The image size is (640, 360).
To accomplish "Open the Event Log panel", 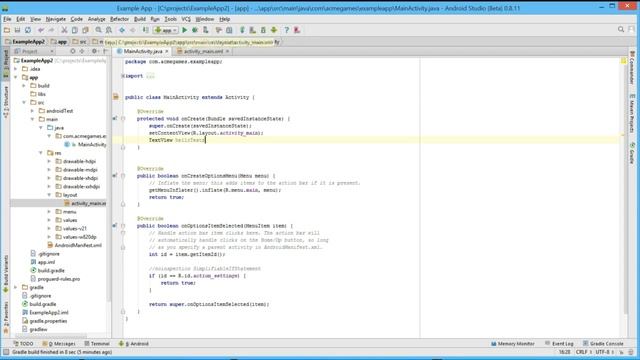I will pyautogui.click(x=559, y=344).
